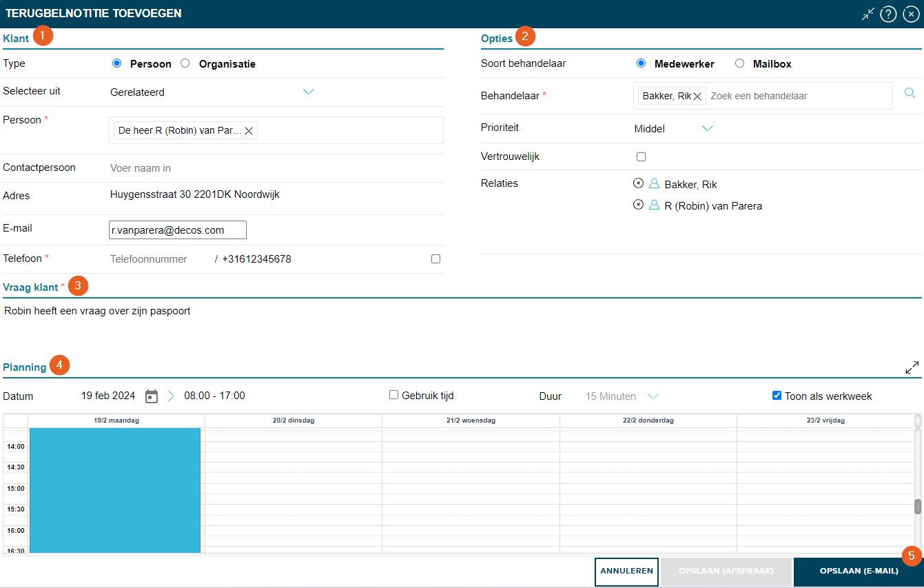Select the 21/2 woensdag column header
924x588 pixels.
coord(471,420)
